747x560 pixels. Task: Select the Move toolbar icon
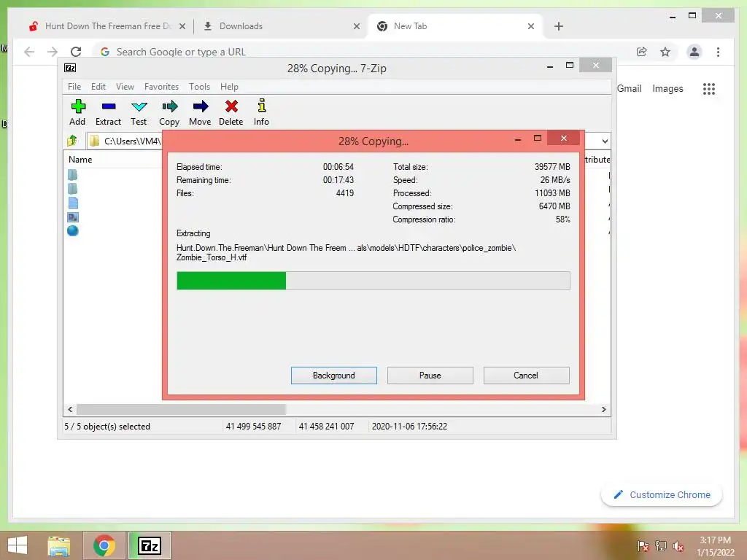(x=200, y=112)
